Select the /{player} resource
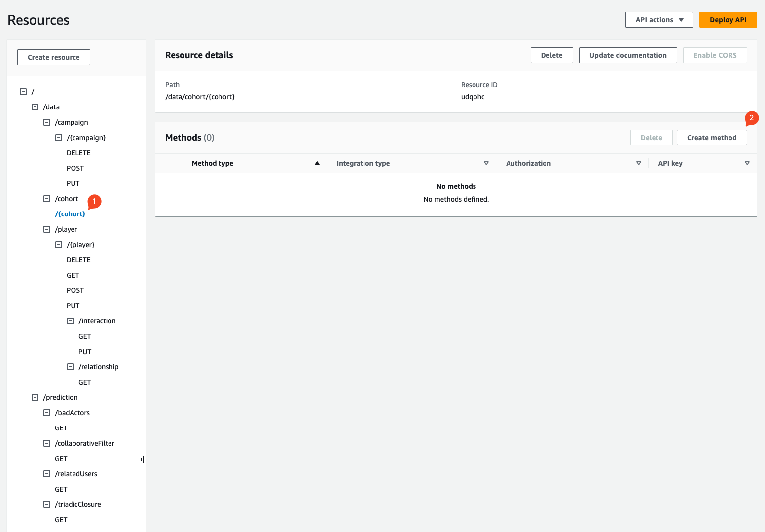 tap(80, 245)
